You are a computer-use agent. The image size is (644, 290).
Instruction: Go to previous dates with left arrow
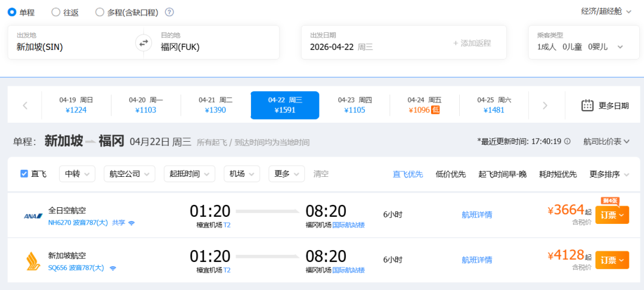tap(25, 105)
